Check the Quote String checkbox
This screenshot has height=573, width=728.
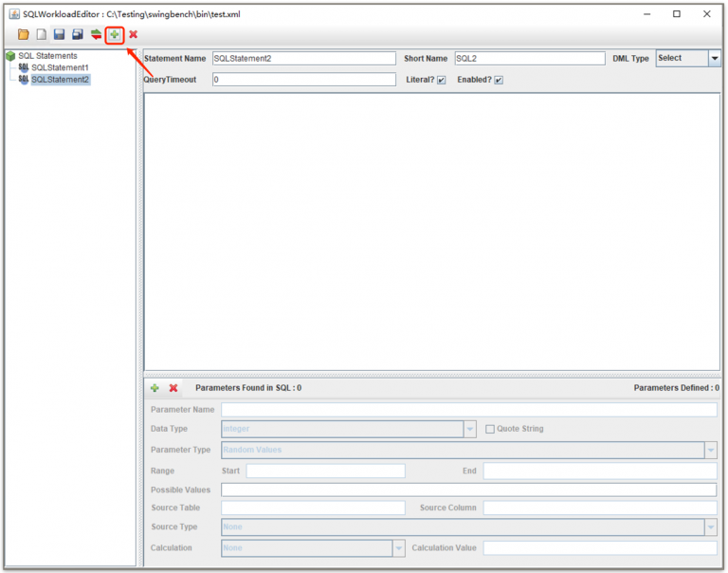tap(490, 429)
